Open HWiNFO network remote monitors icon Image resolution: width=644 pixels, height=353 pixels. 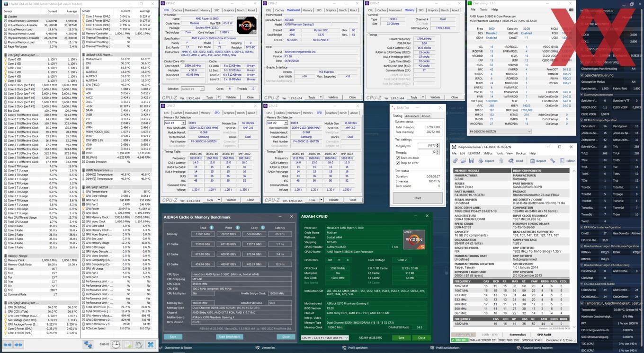click(x=88, y=344)
